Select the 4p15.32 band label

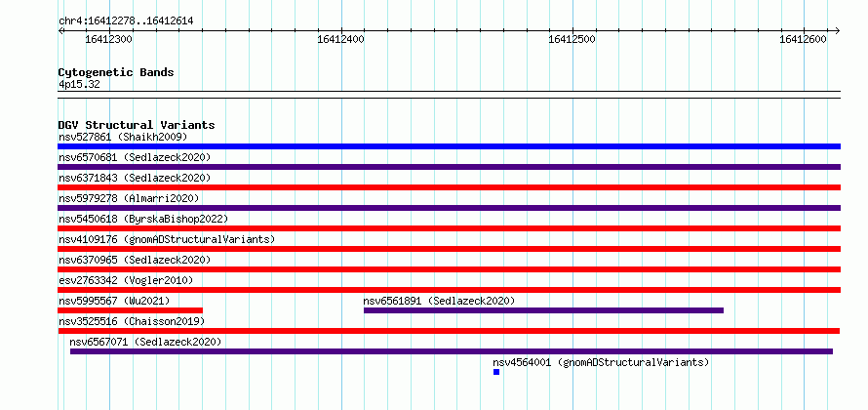tap(79, 84)
